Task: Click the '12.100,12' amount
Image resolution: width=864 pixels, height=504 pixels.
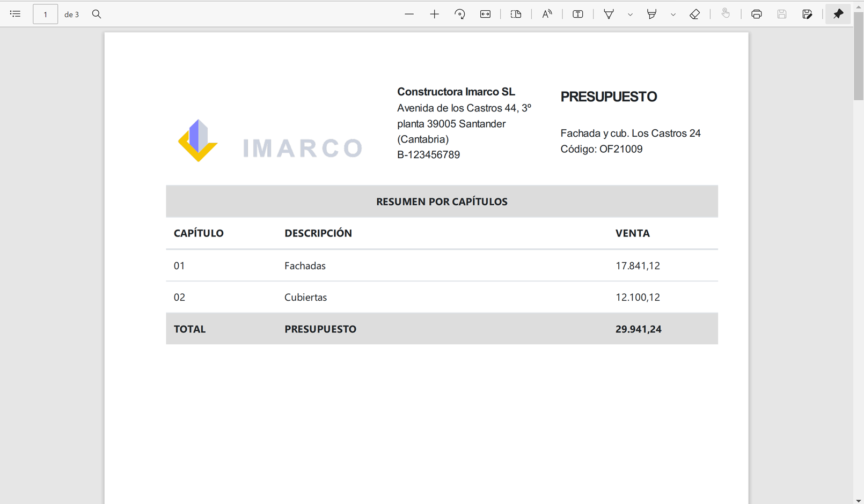Action: point(638,298)
